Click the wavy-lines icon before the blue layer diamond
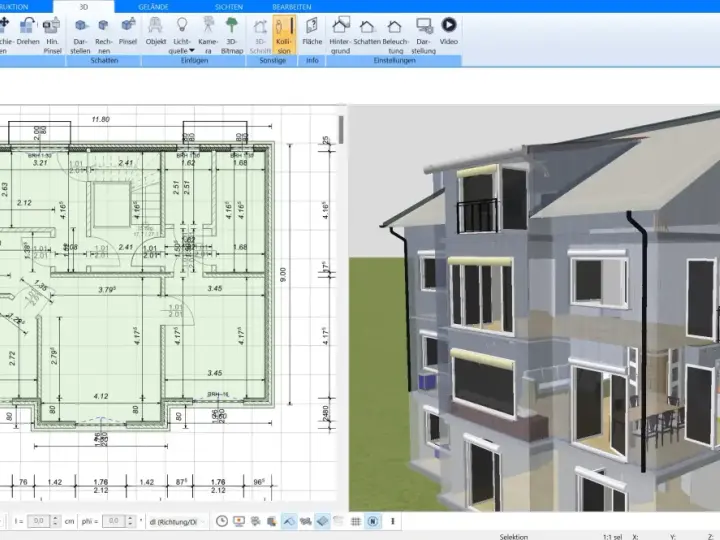720x540 pixels. pos(305,521)
